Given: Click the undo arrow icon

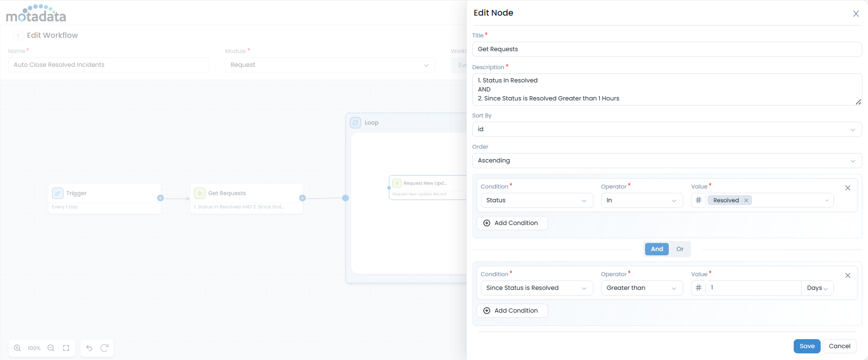Looking at the screenshot, I should (89, 348).
